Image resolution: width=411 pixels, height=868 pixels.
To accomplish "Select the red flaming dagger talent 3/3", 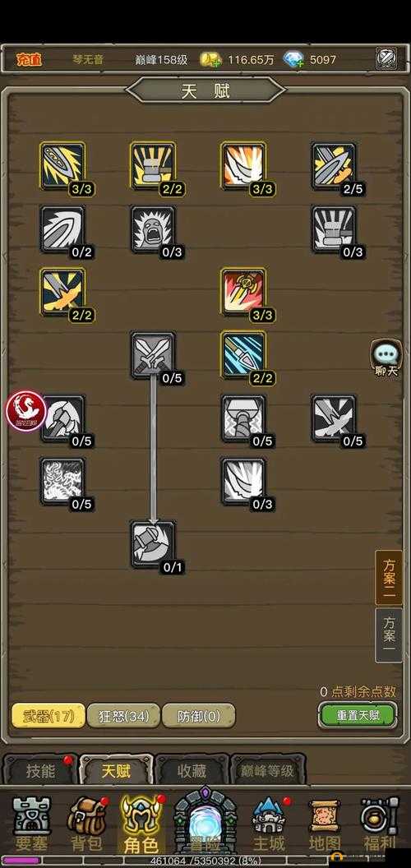I will pyautogui.click(x=243, y=292).
